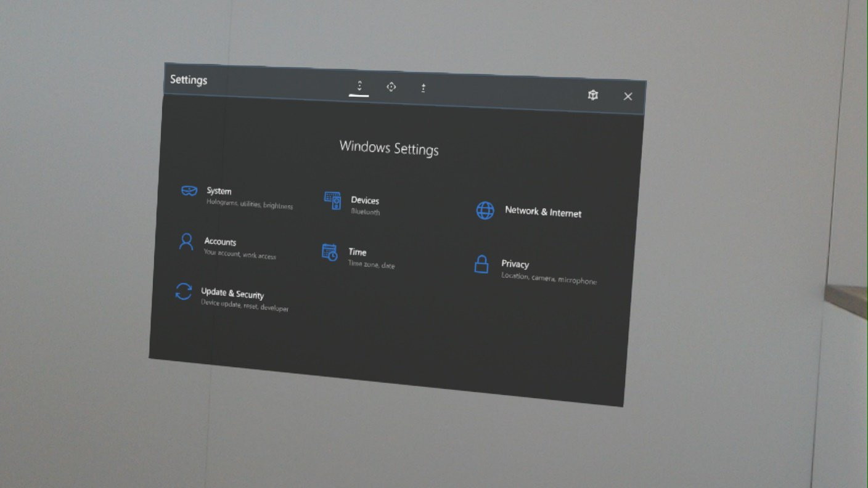Open Privacy settings with the lock icon

point(534,270)
